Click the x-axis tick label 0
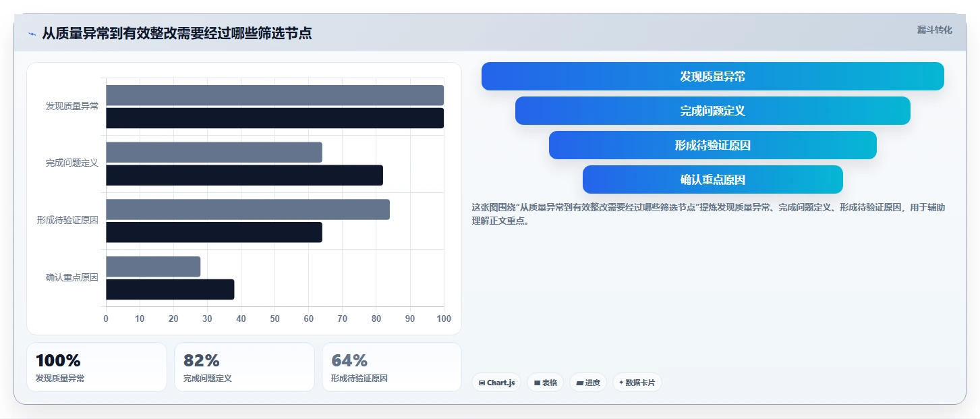Image resolution: width=980 pixels, height=419 pixels. coord(106,318)
